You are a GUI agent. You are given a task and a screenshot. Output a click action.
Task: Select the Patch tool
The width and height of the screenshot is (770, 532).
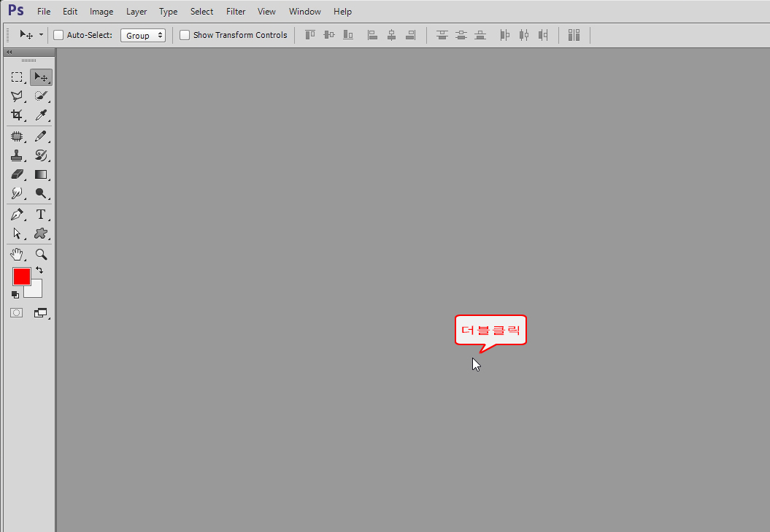click(18, 136)
